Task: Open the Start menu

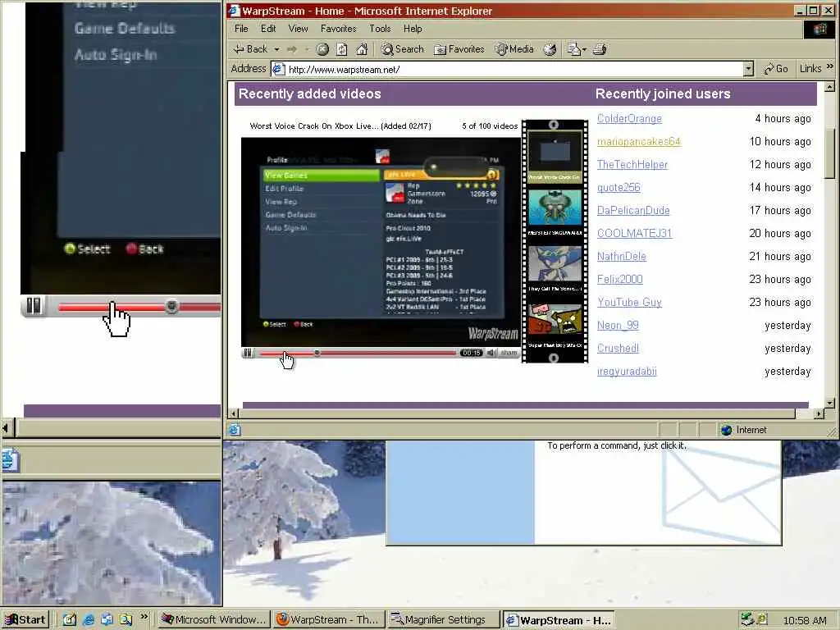Action: (x=25, y=620)
